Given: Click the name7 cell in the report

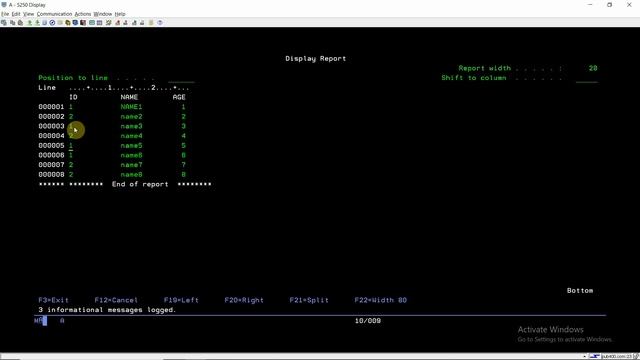Looking at the screenshot, I should [x=131, y=165].
